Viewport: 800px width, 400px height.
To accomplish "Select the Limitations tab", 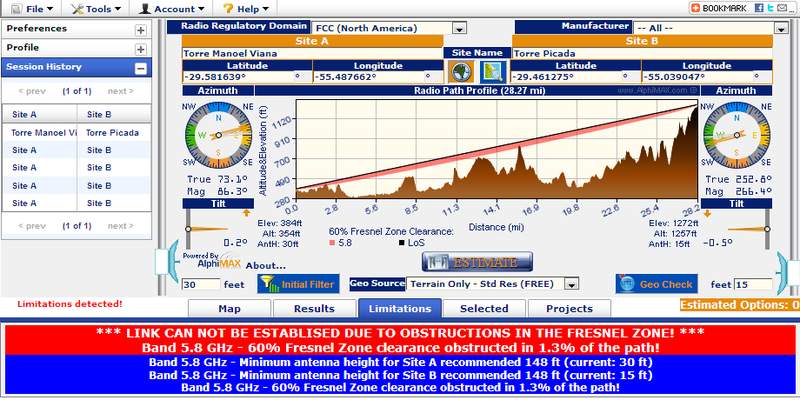I will (x=399, y=308).
